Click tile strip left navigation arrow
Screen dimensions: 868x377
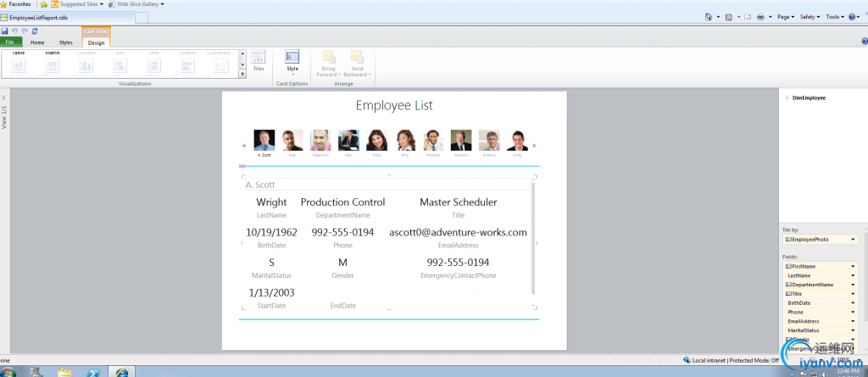(x=243, y=146)
